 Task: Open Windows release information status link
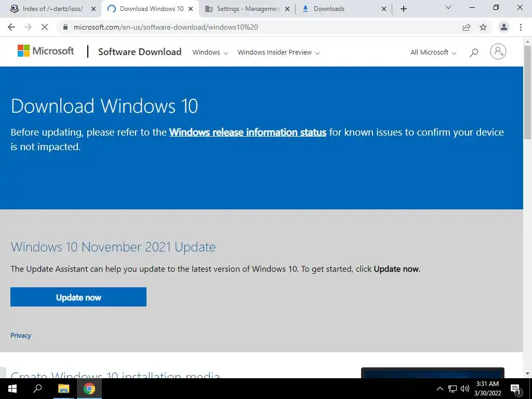(x=248, y=132)
